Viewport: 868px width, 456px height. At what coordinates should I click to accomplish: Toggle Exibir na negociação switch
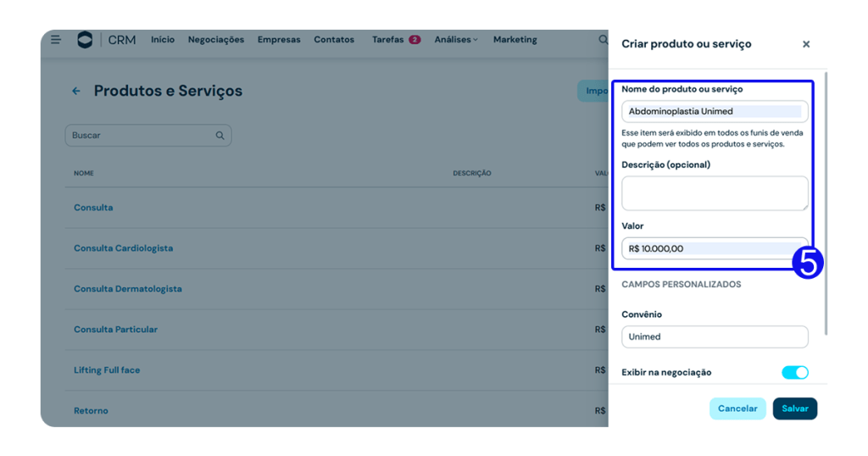794,373
